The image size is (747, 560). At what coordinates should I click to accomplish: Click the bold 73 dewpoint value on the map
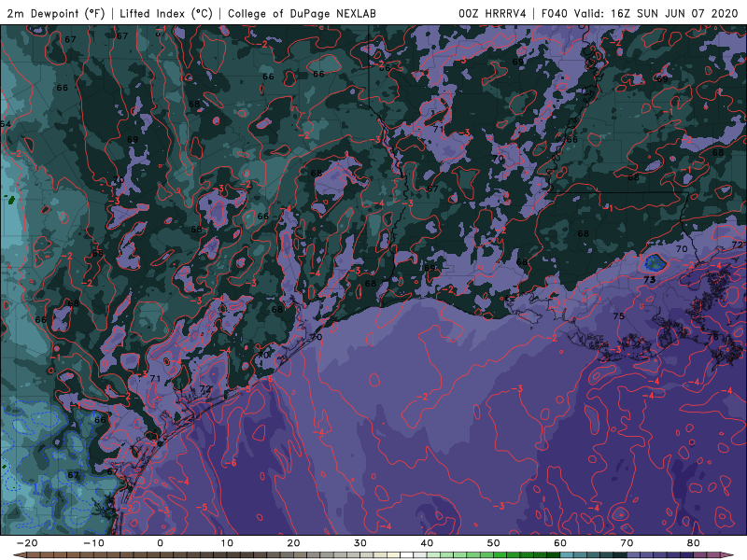click(649, 280)
